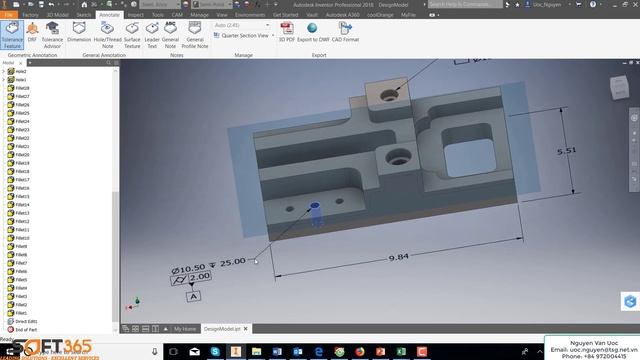
Task: Open the Tools ribbon tab
Action: 158,15
